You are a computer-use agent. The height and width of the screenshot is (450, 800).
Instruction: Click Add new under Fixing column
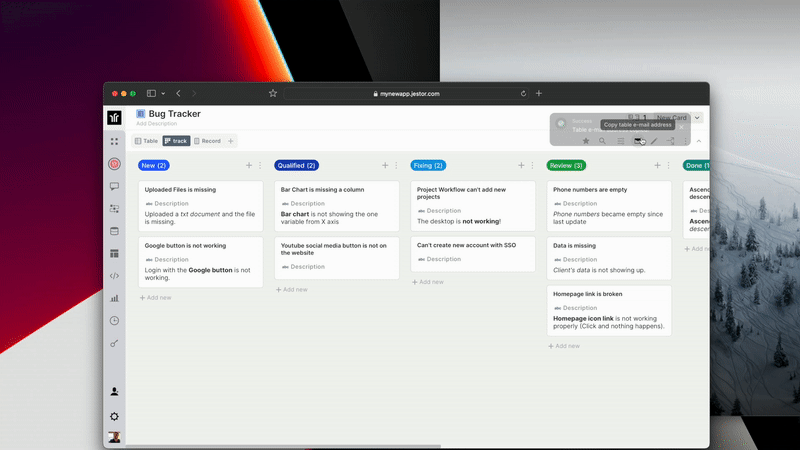(428, 282)
